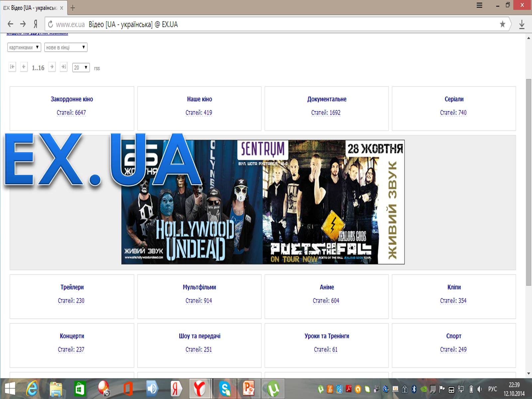Reload the page with the refresh icon
Viewport: 532px width, 399px height.
pyautogui.click(x=51, y=24)
